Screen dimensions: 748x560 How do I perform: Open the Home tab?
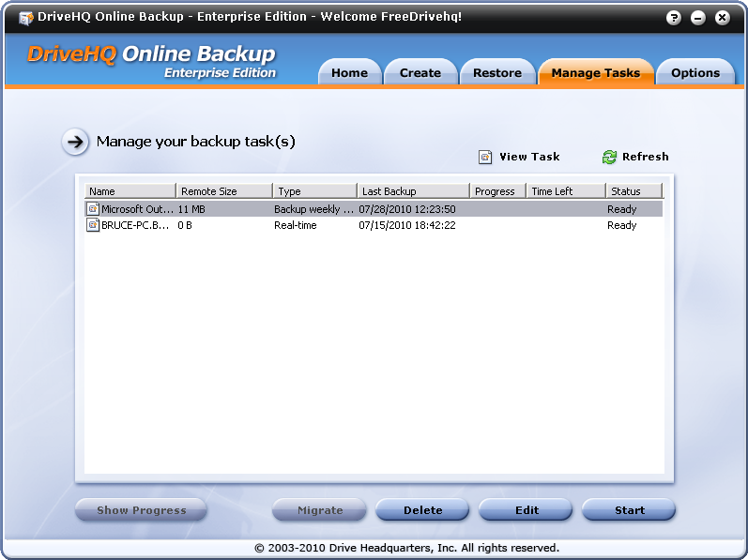(349, 73)
